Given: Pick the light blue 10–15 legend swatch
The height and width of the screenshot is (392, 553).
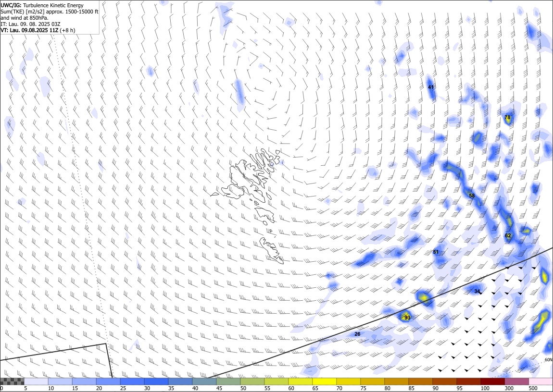Looking at the screenshot, I should (x=60, y=381).
